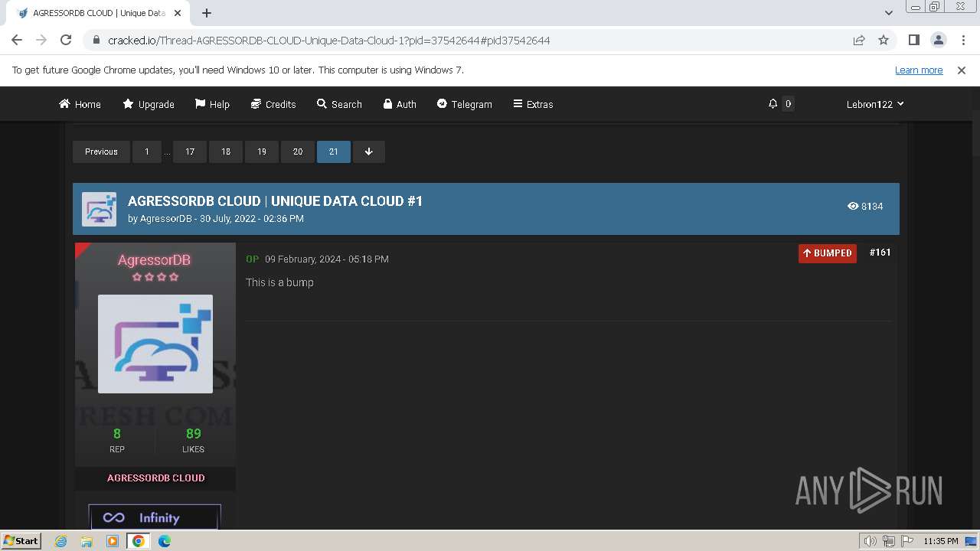Go to page 1

tap(147, 152)
